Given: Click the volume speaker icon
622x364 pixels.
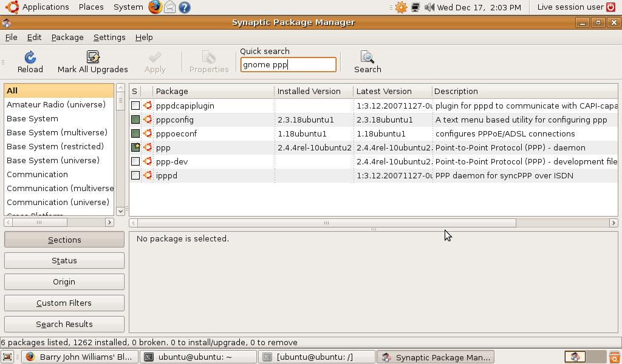Looking at the screenshot, I should click(429, 7).
